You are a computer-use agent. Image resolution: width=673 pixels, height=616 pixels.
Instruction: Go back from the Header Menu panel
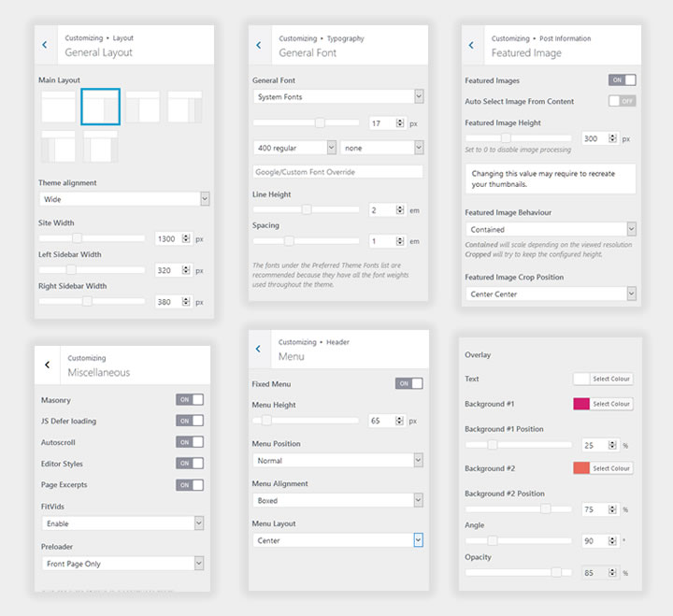[x=259, y=349]
